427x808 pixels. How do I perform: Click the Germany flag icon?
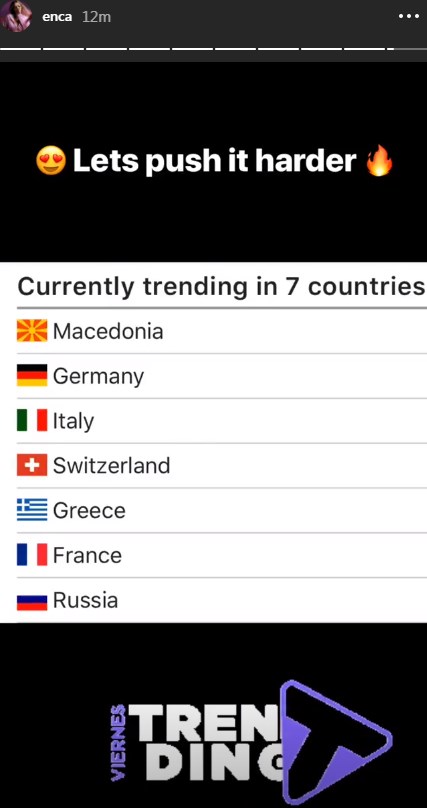pyautogui.click(x=32, y=376)
